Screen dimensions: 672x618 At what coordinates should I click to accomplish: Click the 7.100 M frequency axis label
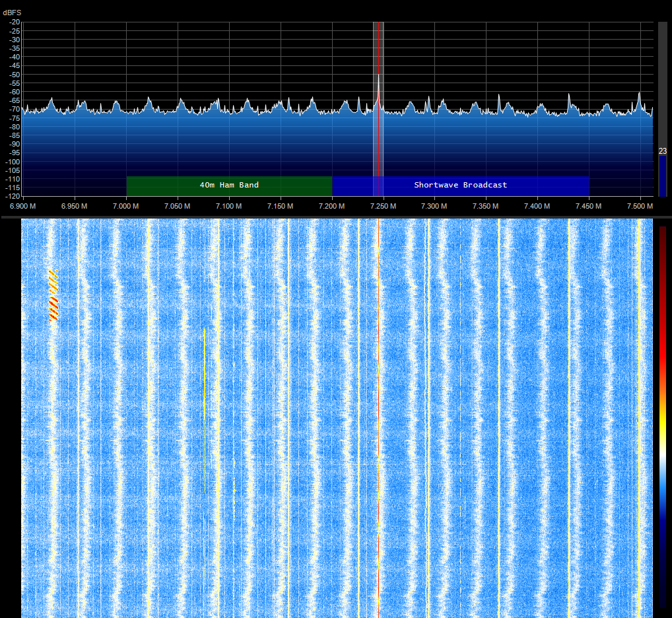click(x=228, y=207)
